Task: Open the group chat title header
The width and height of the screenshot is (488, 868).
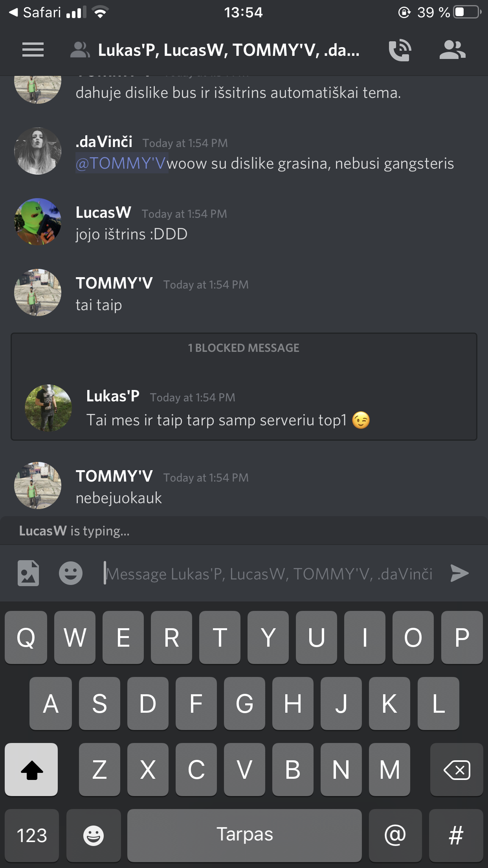Action: pos(229,50)
